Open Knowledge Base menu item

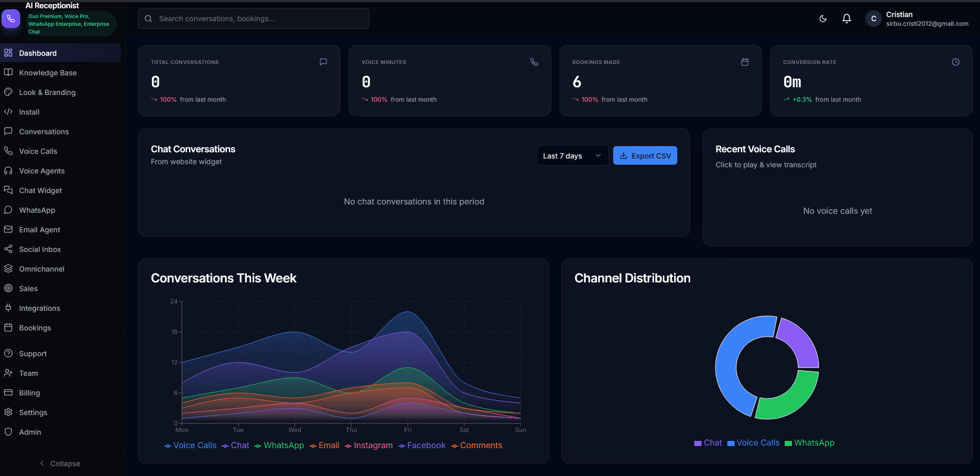[60, 72]
